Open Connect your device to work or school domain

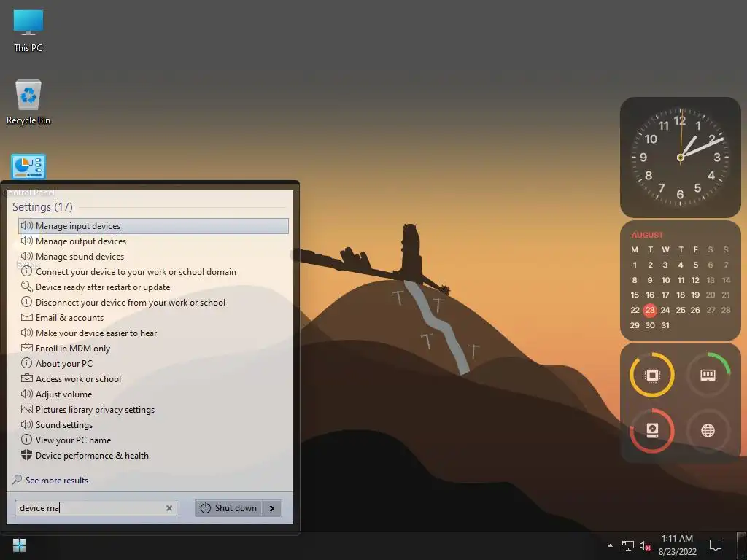(153, 271)
